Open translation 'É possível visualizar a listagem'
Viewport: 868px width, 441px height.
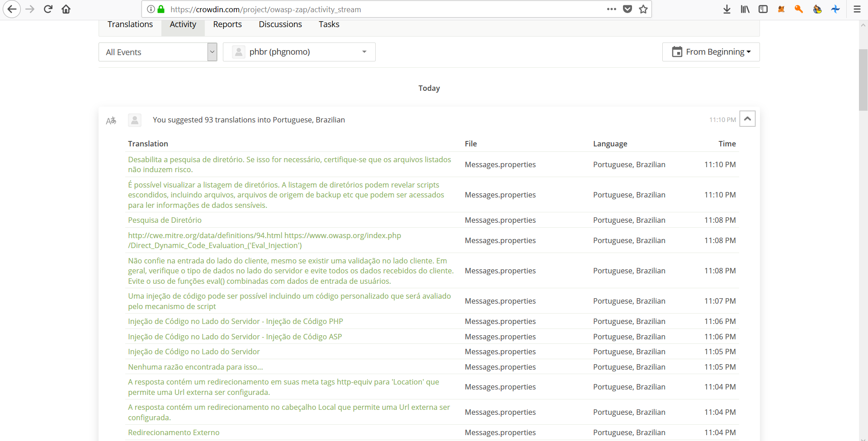coord(286,195)
